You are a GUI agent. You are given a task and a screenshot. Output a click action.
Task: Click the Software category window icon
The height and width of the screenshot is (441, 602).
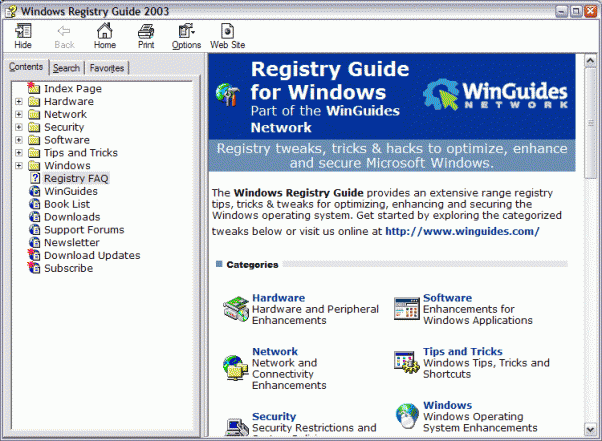click(407, 308)
